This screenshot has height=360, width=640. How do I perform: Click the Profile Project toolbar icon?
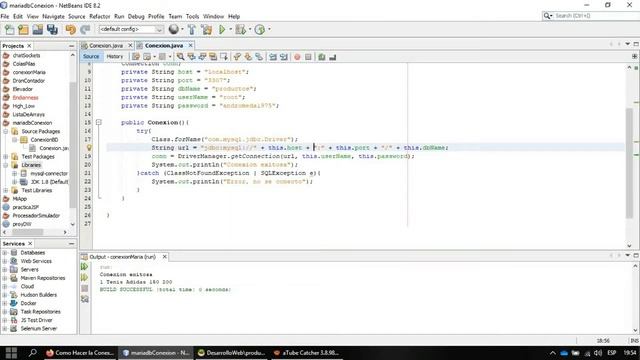[x=260, y=29]
